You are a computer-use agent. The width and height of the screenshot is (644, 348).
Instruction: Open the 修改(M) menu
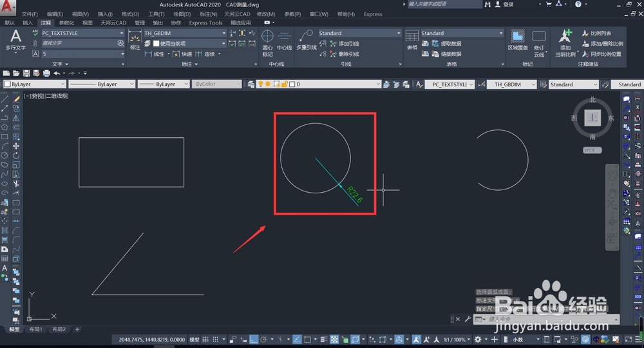pyautogui.click(x=266, y=14)
